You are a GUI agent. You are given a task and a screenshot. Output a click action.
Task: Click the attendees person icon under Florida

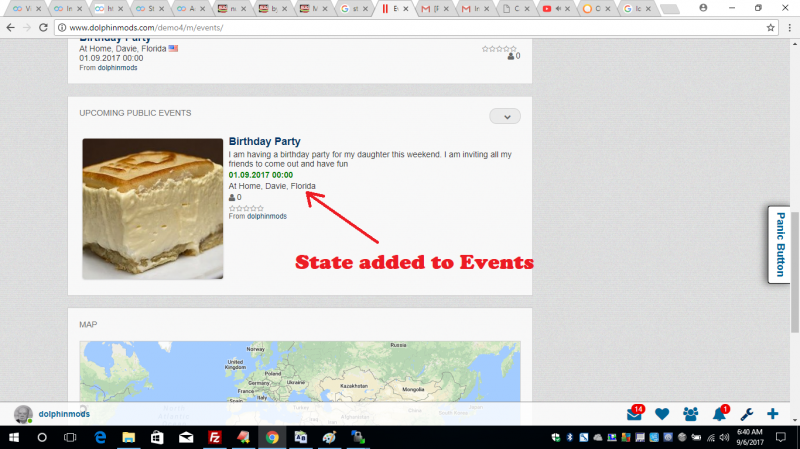point(232,197)
